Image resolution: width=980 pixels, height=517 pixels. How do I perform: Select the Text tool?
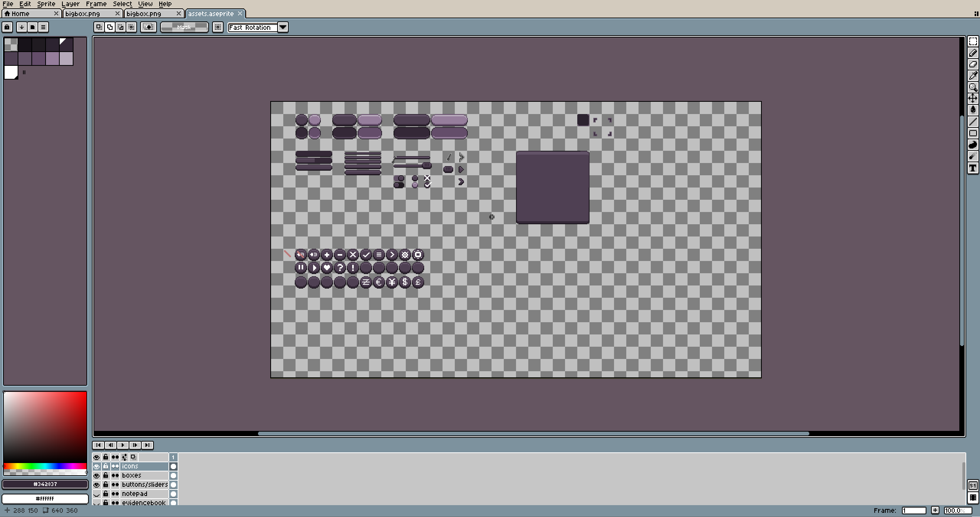pos(973,168)
